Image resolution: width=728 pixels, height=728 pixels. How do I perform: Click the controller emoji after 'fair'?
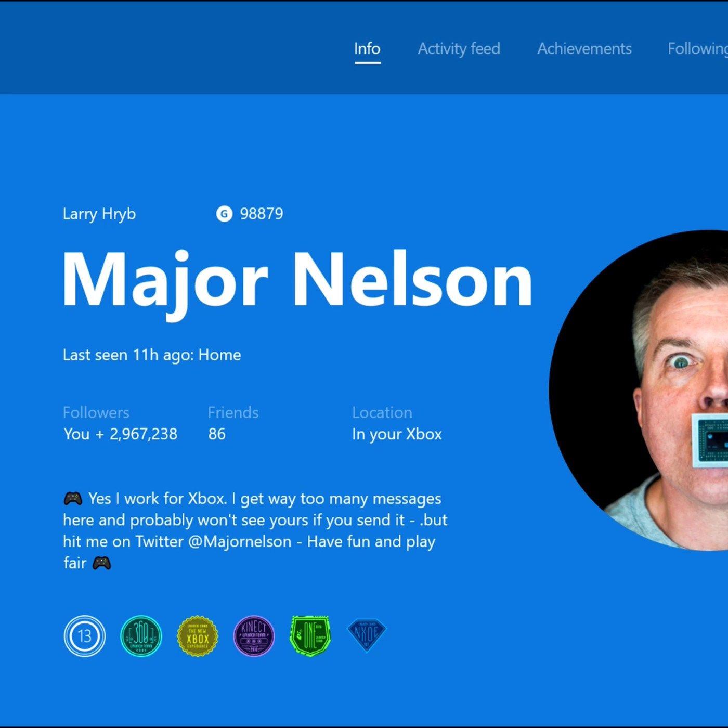(101, 563)
